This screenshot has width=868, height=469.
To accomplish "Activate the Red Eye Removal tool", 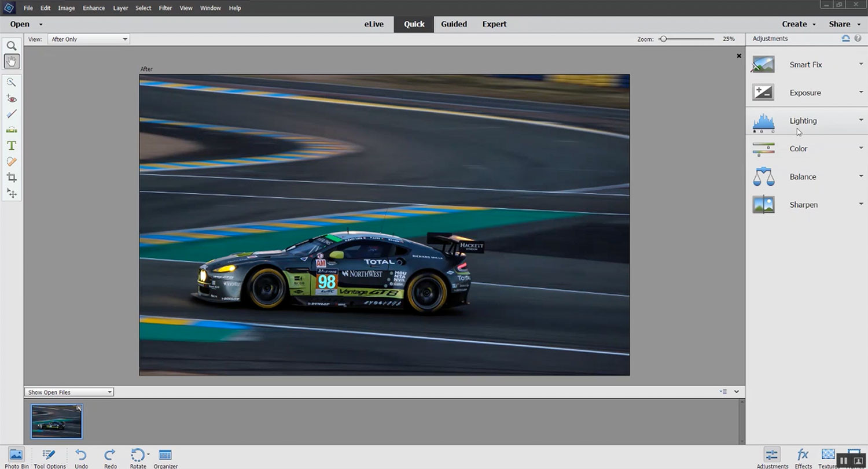I will click(12, 99).
